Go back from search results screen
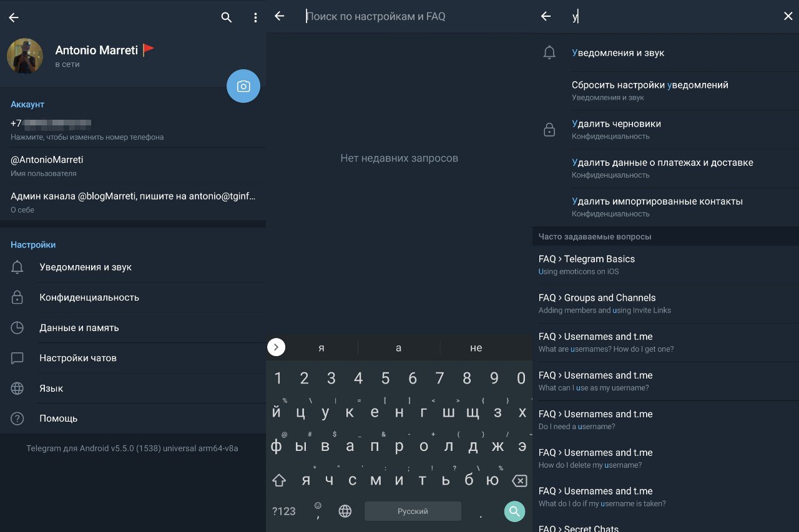The width and height of the screenshot is (799, 532). tap(546, 16)
